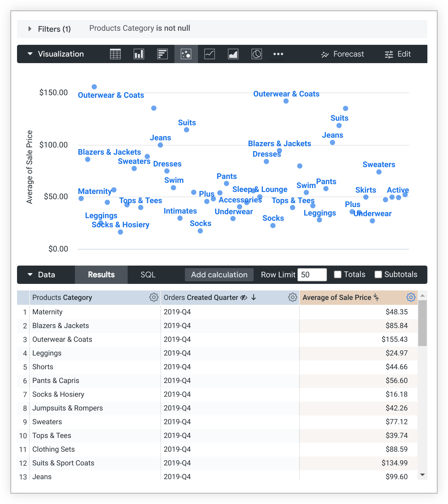This screenshot has height=504, width=448.
Task: Select the area chart visualization
Action: click(233, 54)
